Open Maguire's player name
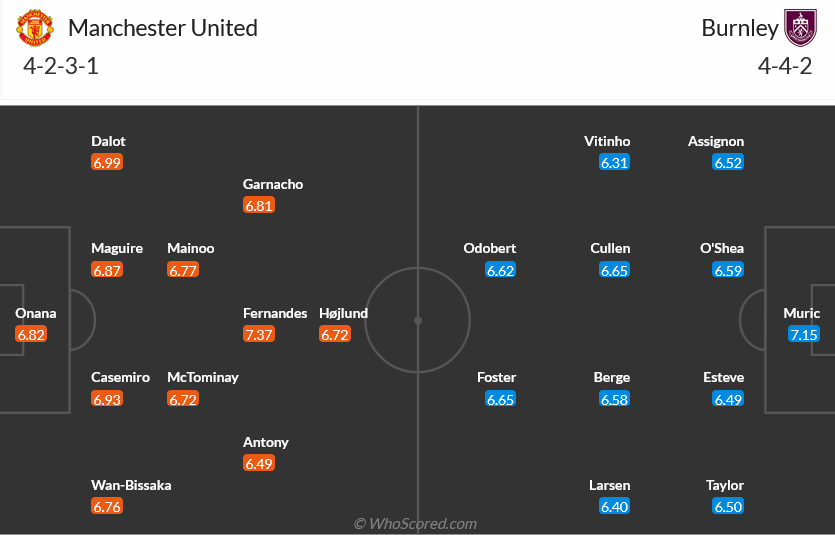This screenshot has height=535, width=835. point(117,248)
